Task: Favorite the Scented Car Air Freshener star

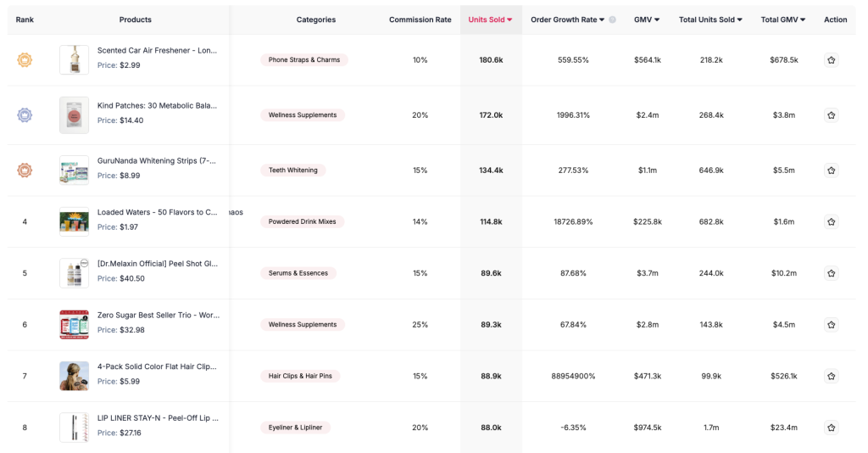Action: point(831,60)
